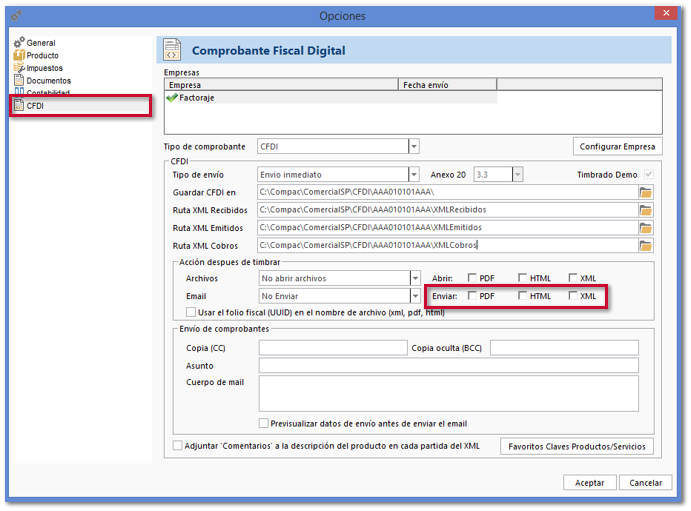Expand the Archivos dropdown list
This screenshot has width=691, height=511.
(x=414, y=278)
